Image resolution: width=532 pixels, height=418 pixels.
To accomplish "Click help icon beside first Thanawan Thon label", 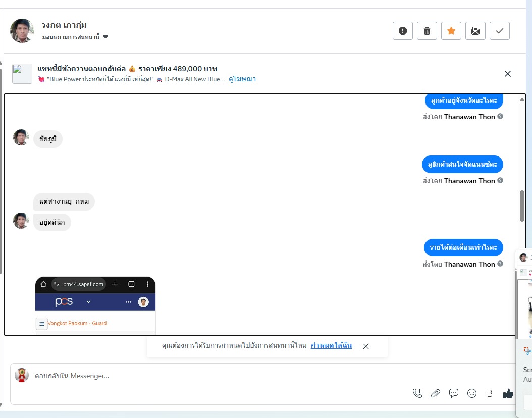I will click(x=500, y=117).
